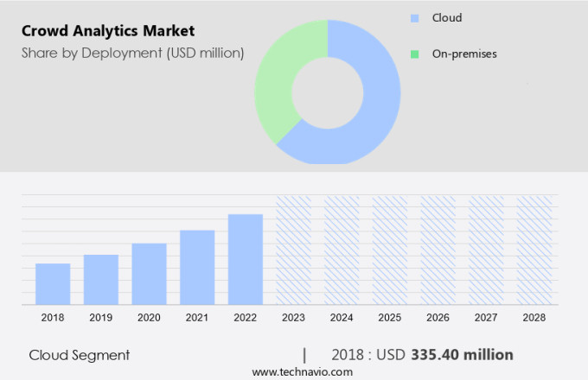
Task: Click the 2027 year axis label
Action: 486,318
